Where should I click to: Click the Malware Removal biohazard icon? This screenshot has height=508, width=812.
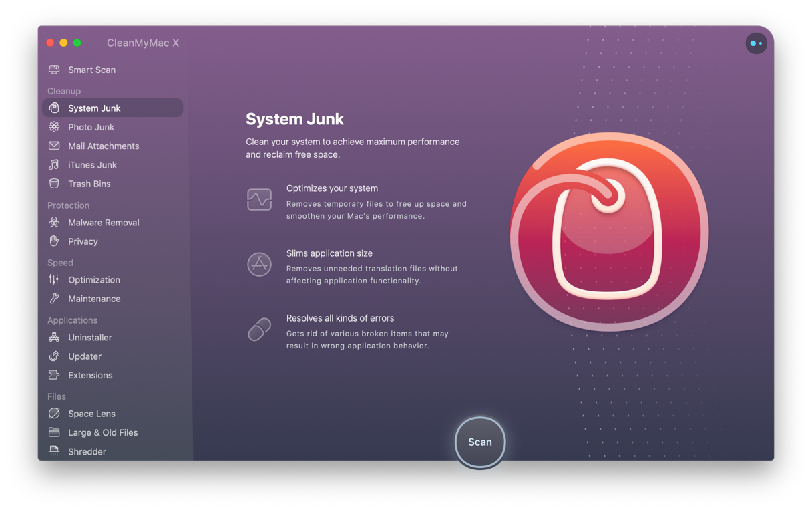[x=54, y=223]
